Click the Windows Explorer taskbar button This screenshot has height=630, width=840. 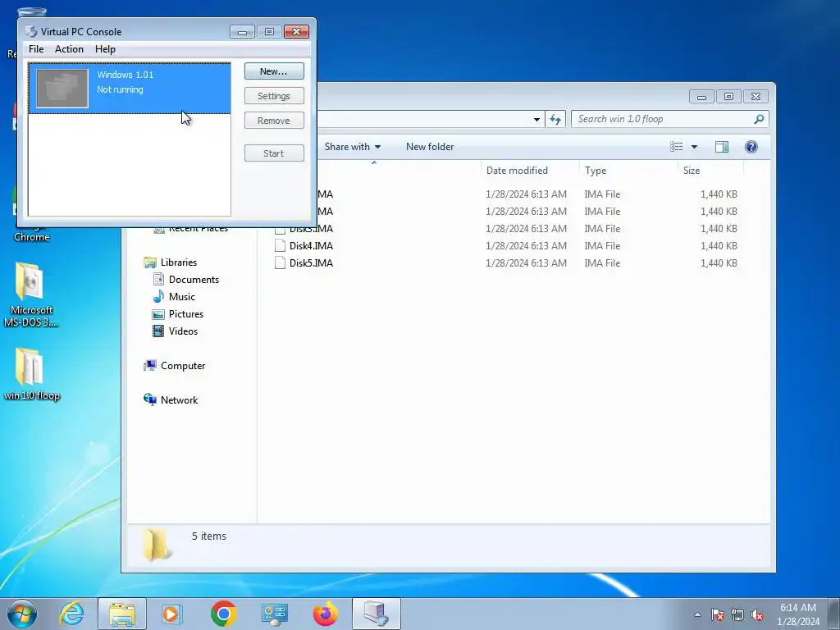point(122,614)
